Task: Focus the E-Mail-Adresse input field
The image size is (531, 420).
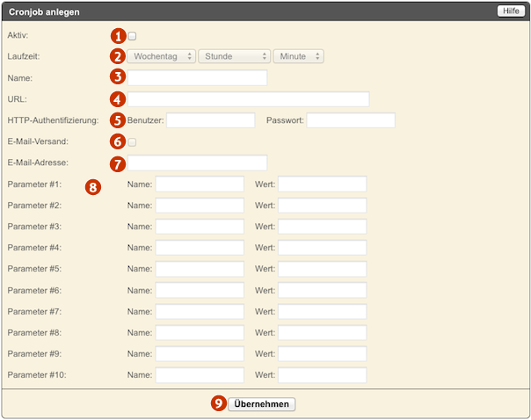Action: point(198,163)
